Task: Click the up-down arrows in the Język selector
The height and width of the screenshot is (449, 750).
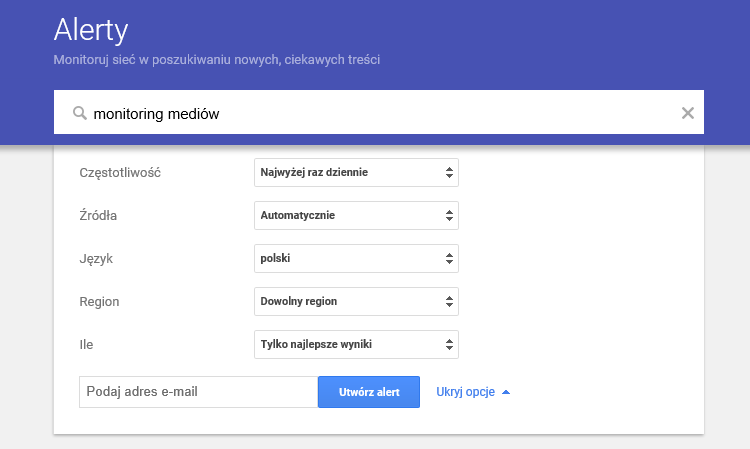Action: [x=449, y=259]
